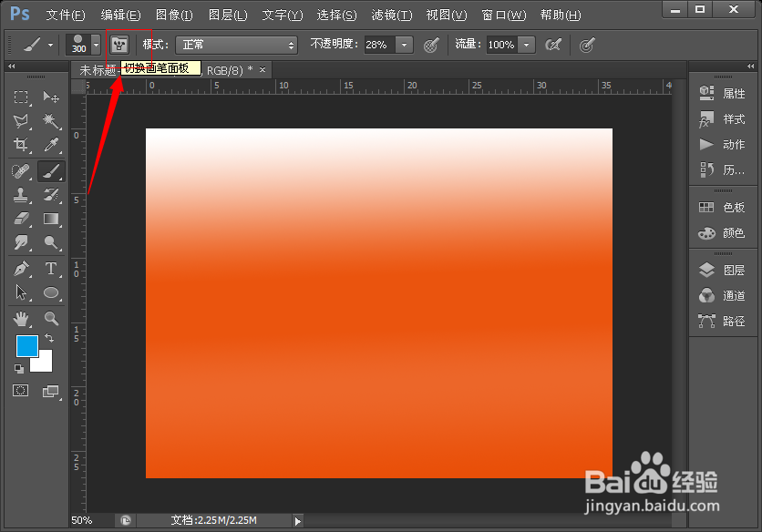The image size is (762, 532).
Task: Select the Ellipse shape tool
Action: point(51,292)
